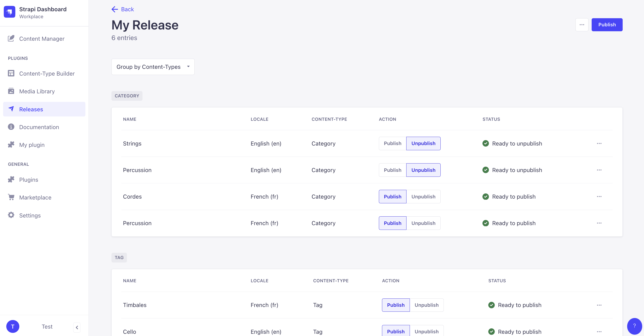Go to Media Library icon

click(11, 91)
